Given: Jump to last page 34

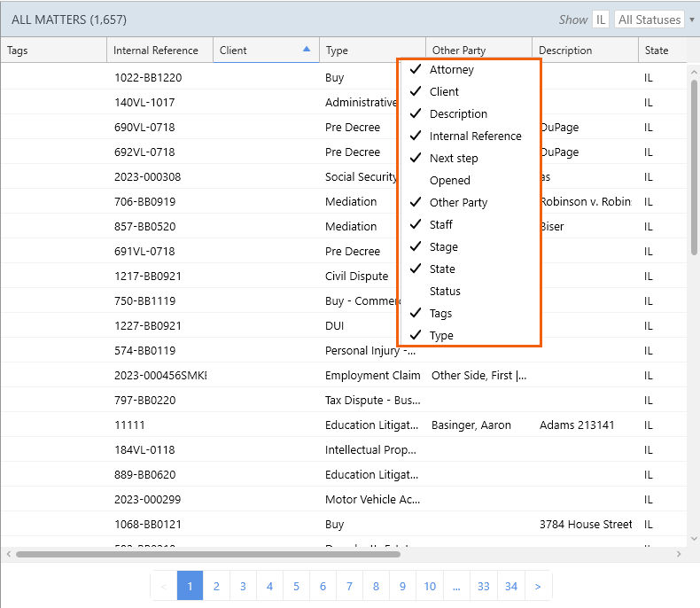Looking at the screenshot, I should click(511, 586).
